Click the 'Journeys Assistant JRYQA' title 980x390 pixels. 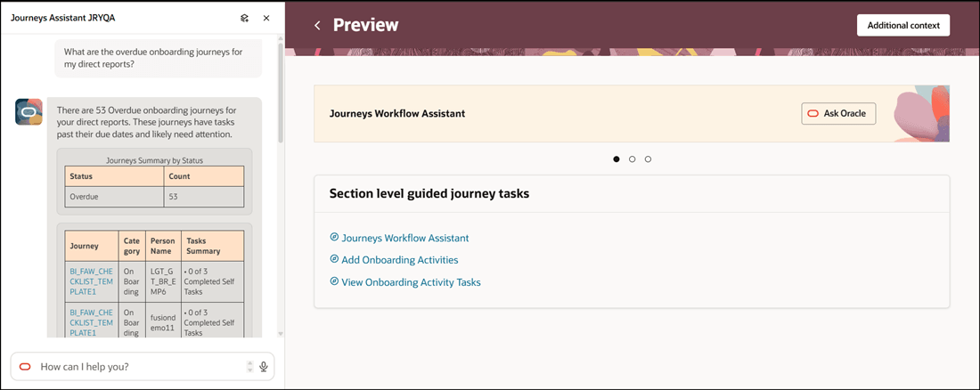click(62, 18)
